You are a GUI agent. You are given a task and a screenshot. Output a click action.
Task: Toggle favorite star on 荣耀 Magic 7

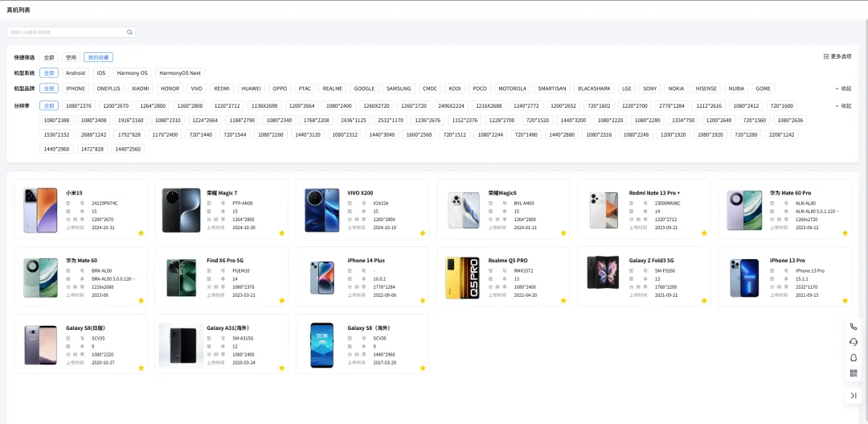[282, 233]
